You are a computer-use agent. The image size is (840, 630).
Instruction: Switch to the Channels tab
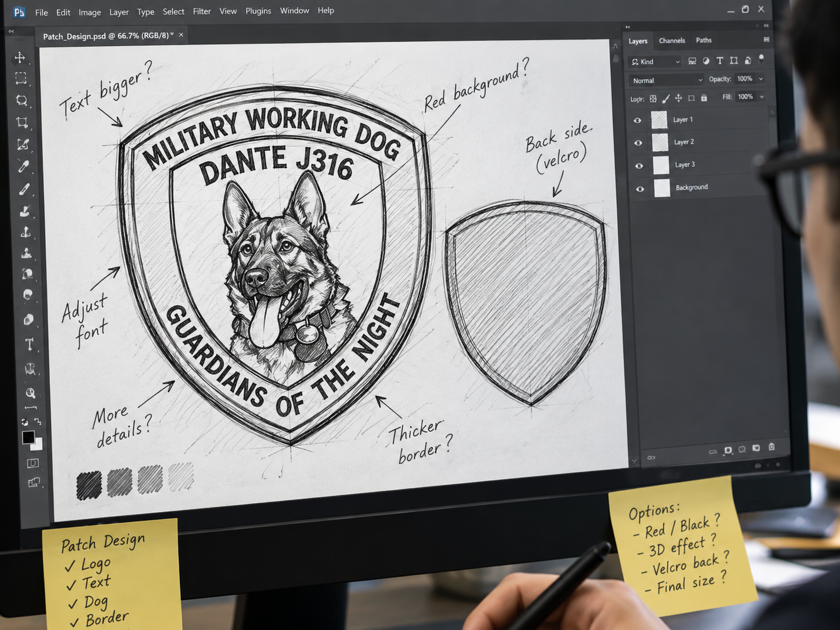click(x=672, y=41)
